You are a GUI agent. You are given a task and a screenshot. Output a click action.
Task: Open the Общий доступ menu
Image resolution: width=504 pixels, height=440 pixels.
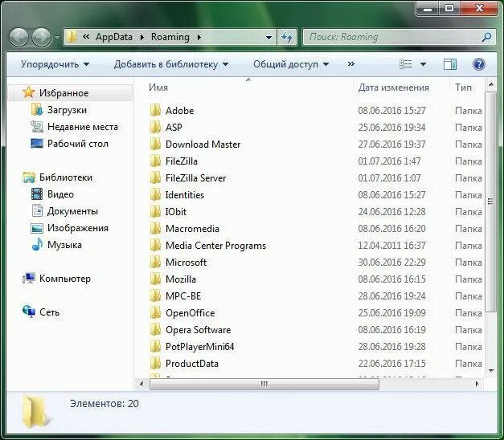291,64
